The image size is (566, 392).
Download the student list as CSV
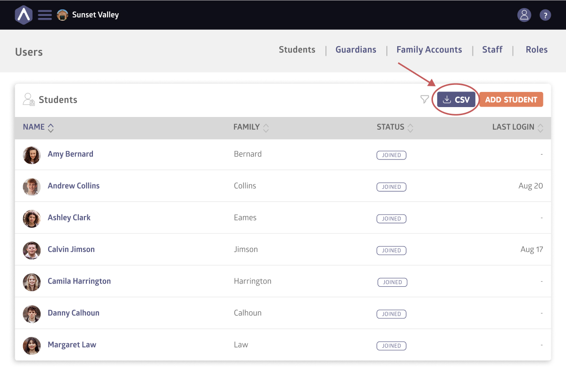tap(456, 100)
